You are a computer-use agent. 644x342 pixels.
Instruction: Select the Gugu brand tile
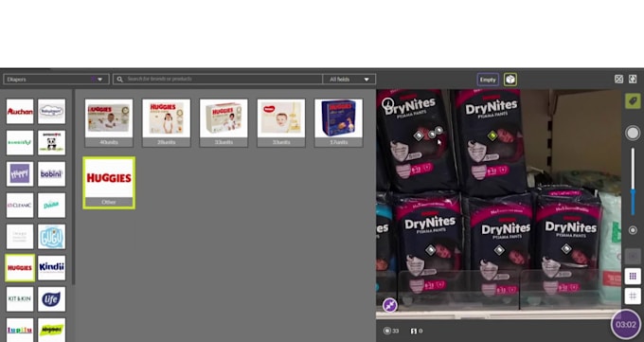click(51, 236)
